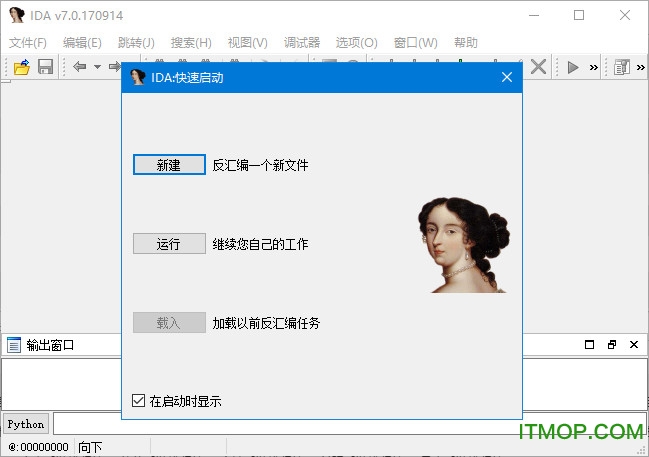The height and width of the screenshot is (457, 649).
Task: Click the @:00000000 status bar address
Action: click(38, 447)
